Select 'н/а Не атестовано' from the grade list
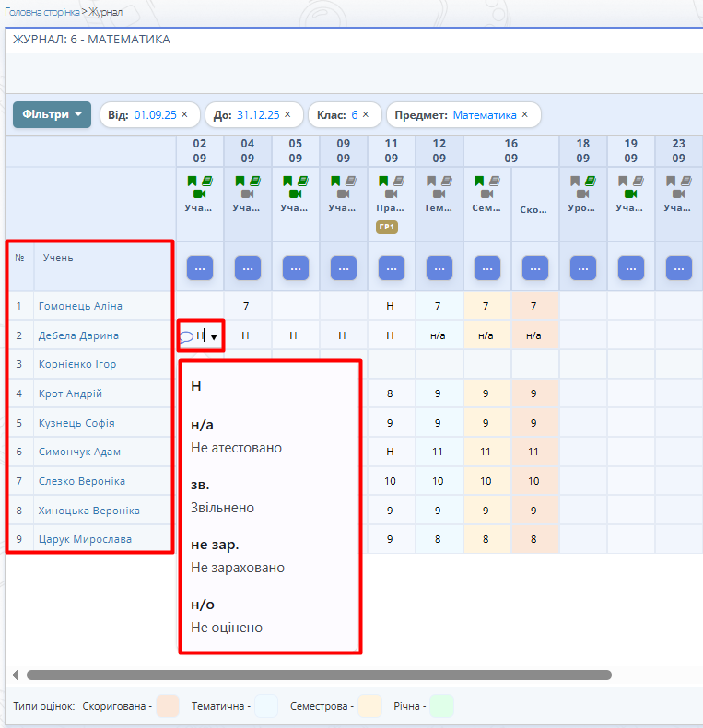 coord(236,436)
